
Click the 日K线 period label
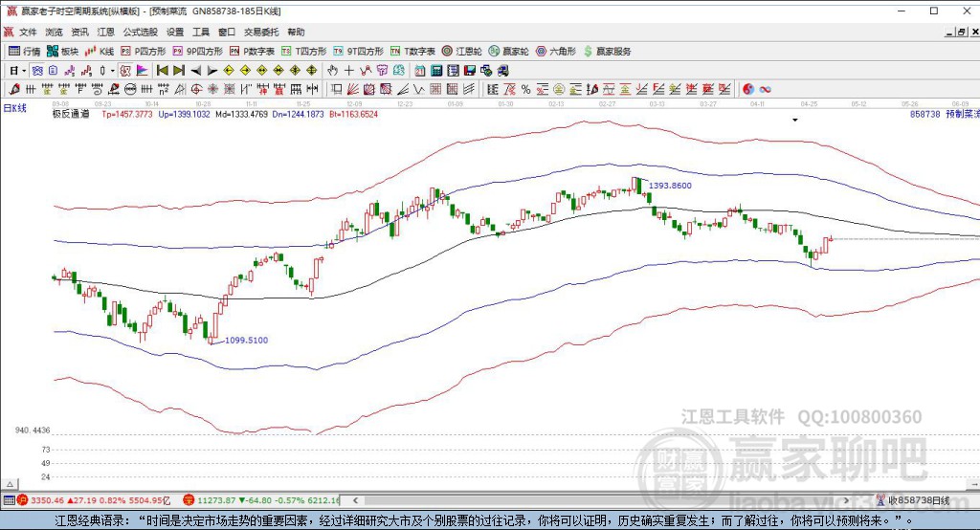click(15, 108)
